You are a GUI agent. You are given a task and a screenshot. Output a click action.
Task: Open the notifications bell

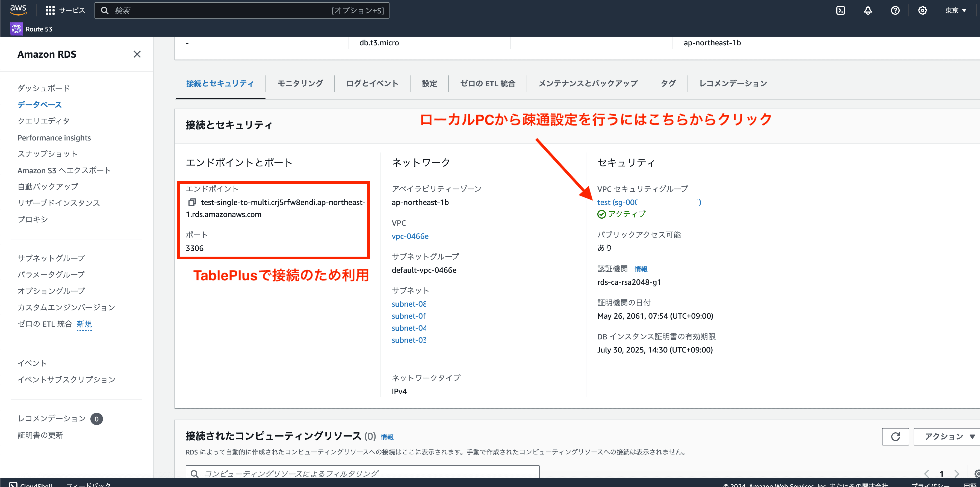(868, 10)
